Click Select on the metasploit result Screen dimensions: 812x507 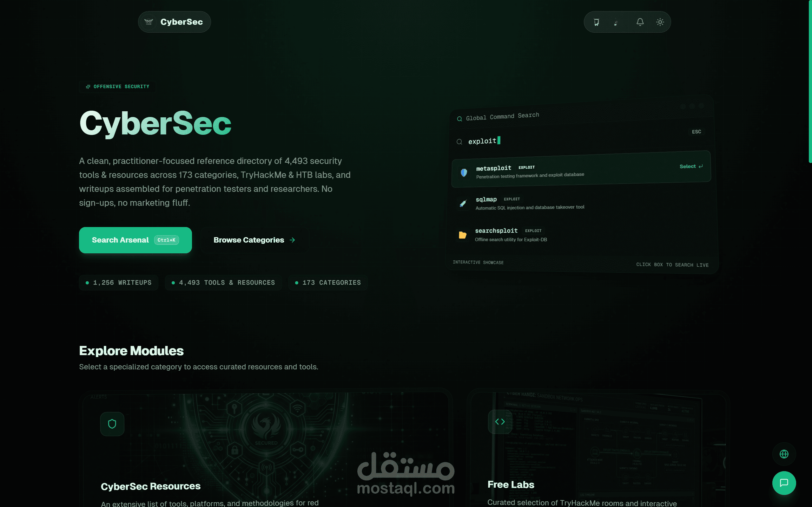point(688,166)
